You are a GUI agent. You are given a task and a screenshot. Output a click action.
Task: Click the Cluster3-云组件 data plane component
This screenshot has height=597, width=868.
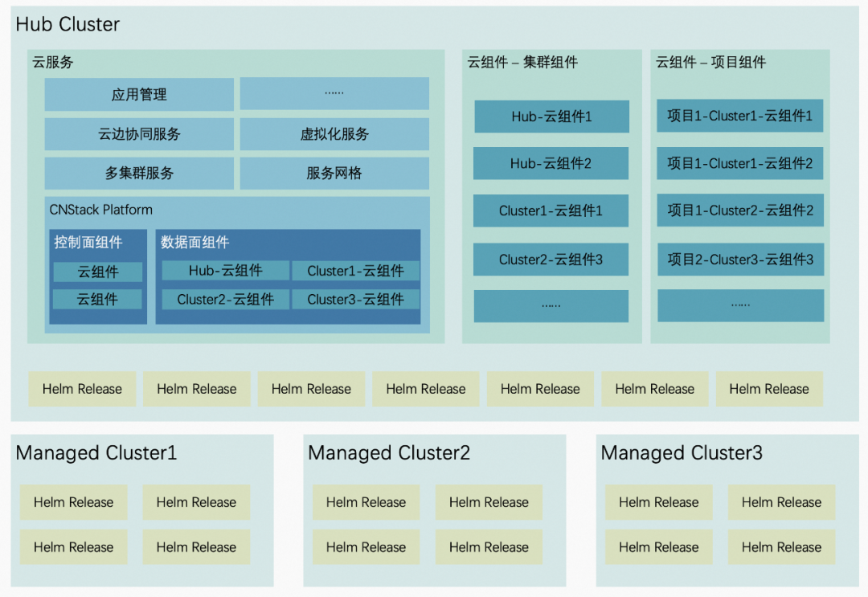tap(355, 299)
